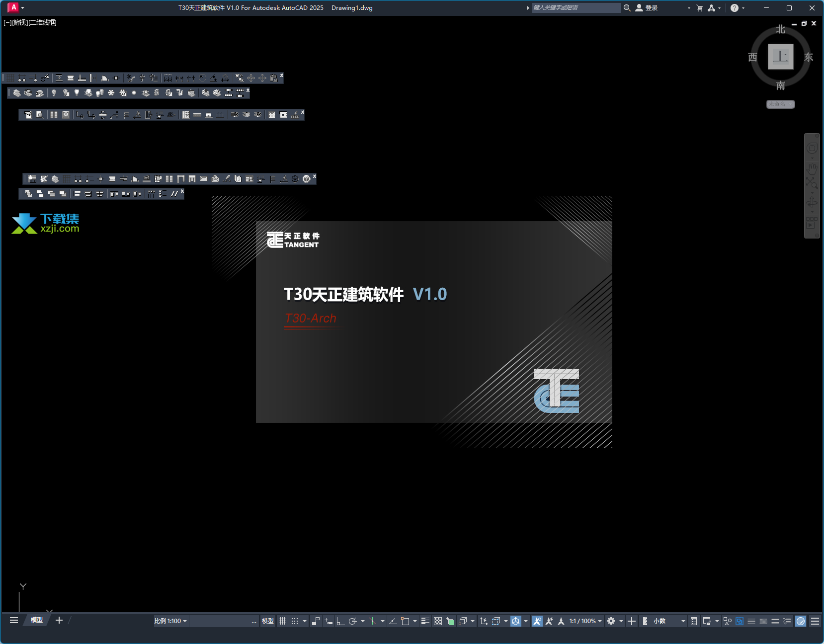The image size is (824, 644).
Task: Click the first layer stack icon in second toolbar
Action: coord(17,93)
